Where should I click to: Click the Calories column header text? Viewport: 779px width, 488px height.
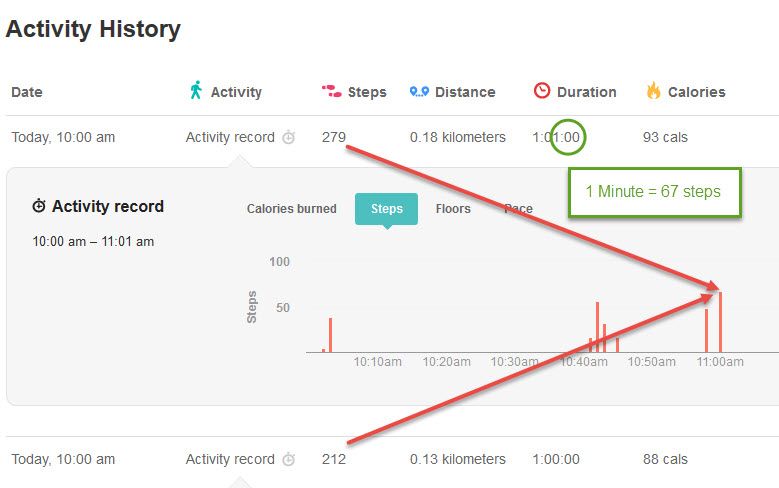[x=697, y=92]
